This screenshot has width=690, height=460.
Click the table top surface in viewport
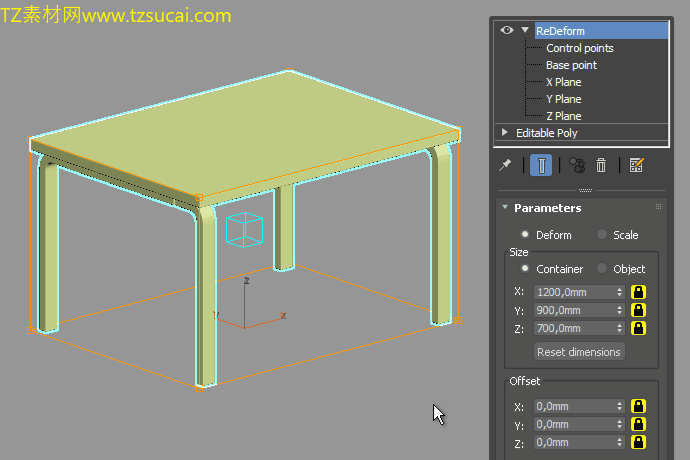[246, 132]
